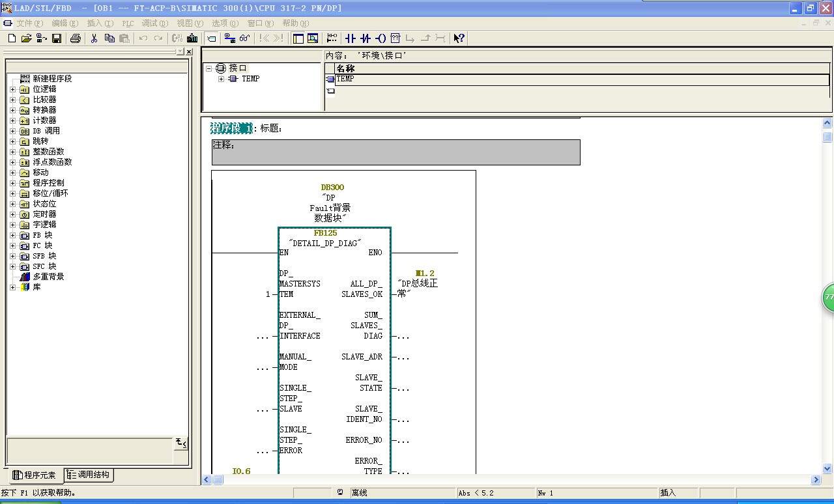Click the Abs < 5.2 status field
Image resolution: width=834 pixels, height=504 pixels.
pyautogui.click(x=495, y=493)
